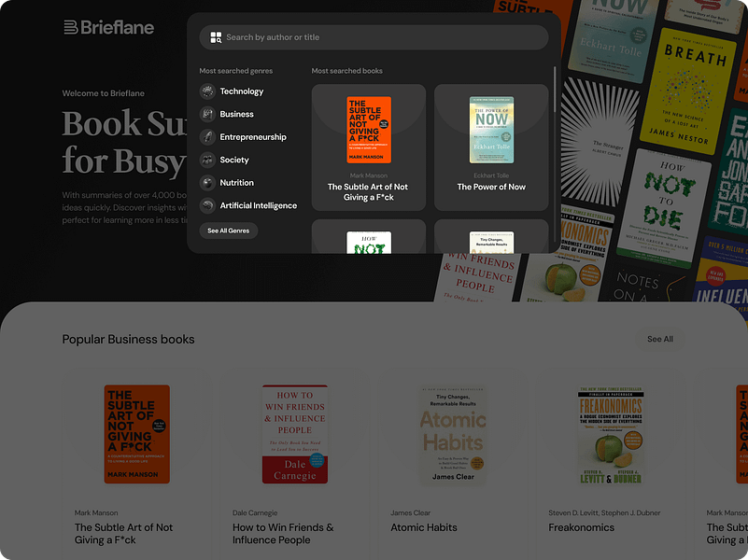This screenshot has height=560, width=748.
Task: Click the Entrepreneurship genre icon
Action: coord(207,137)
